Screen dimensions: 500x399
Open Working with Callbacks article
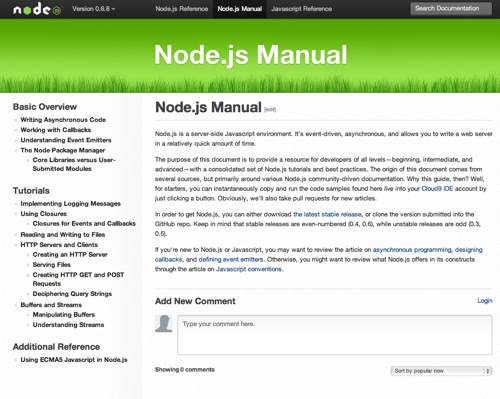(x=56, y=130)
